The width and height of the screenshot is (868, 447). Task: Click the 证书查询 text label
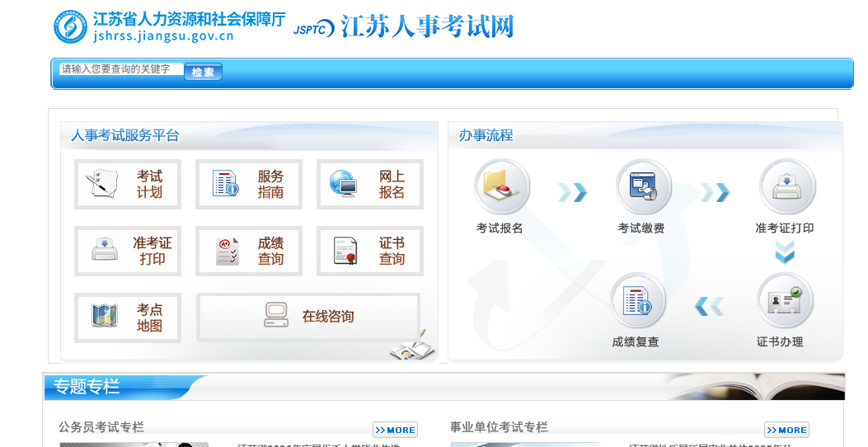coord(392,251)
